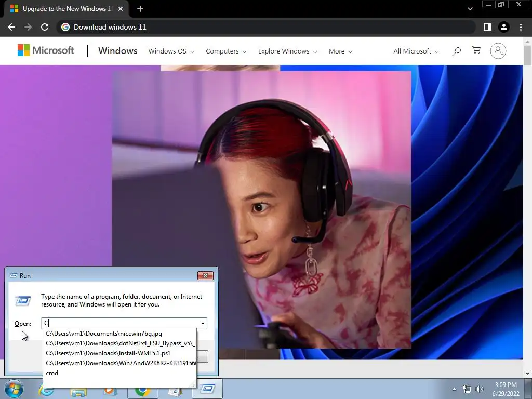
Task: Expand the Computers menu
Action: click(226, 51)
